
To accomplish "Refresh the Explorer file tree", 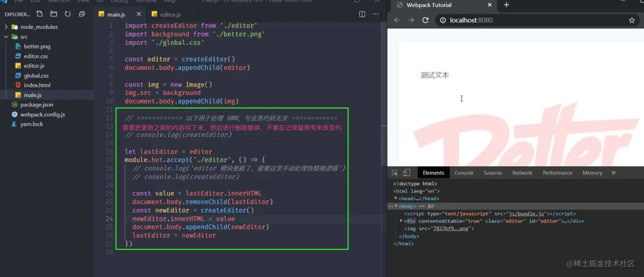I will (x=68, y=14).
